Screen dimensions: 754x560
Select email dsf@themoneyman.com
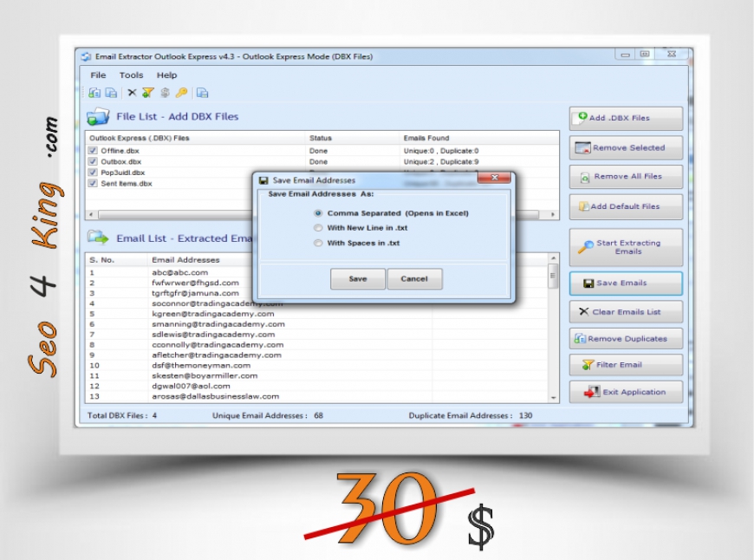coord(201,366)
